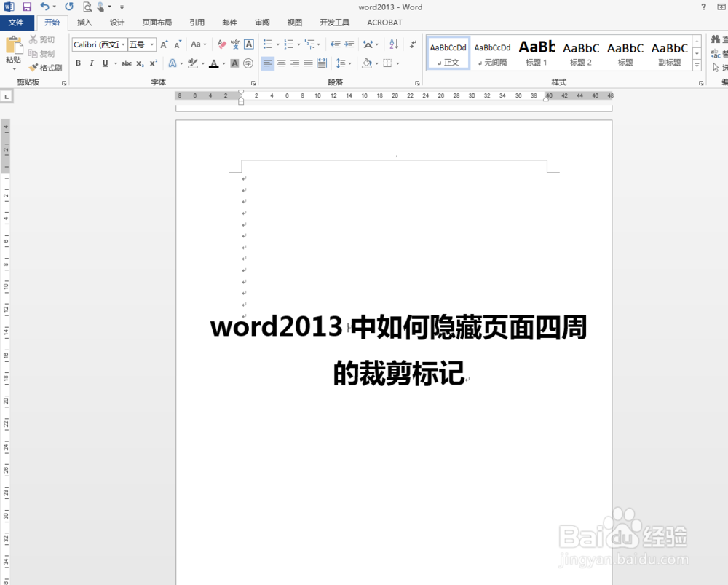Switch to the Design (设计) tab

coord(117,23)
